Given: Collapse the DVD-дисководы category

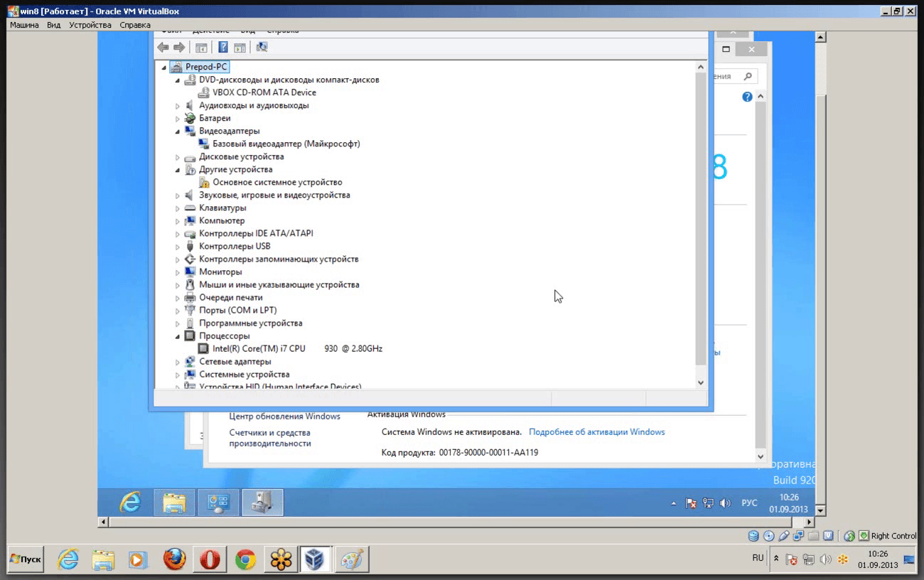Looking at the screenshot, I should pos(178,80).
